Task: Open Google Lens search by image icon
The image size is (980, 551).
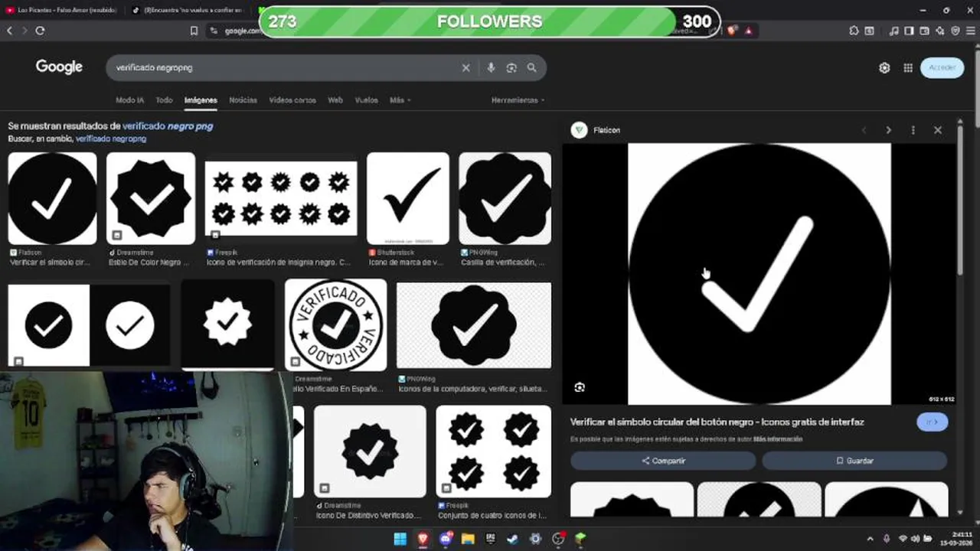Action: point(511,67)
